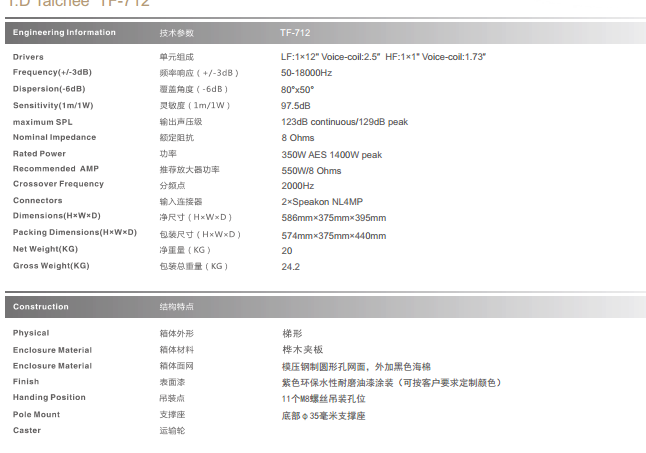Click the '574mm×375mm×440mm' value
646x453 pixels.
[334, 236]
